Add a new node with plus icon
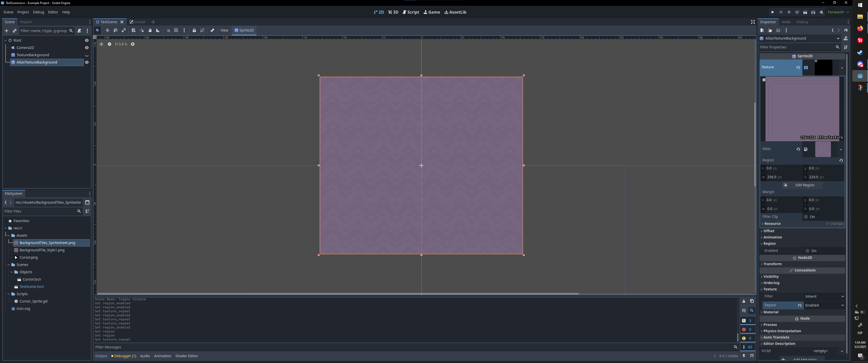The image size is (868, 363). (6, 31)
